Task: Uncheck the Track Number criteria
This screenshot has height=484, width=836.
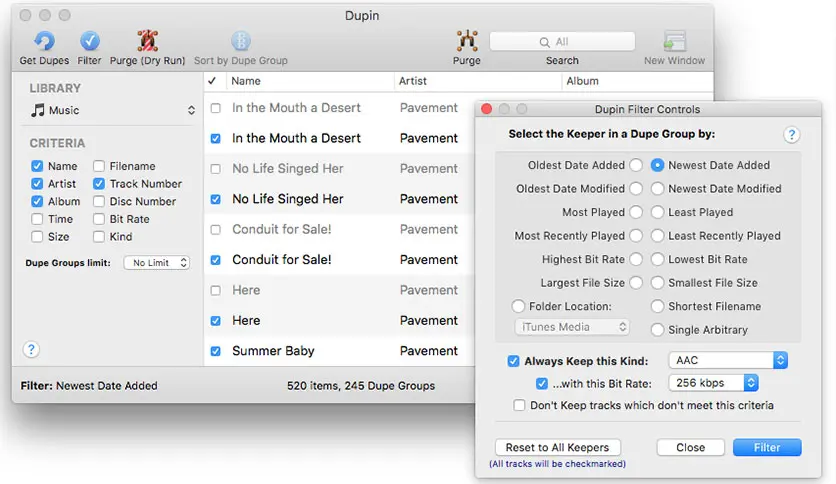Action: [x=99, y=184]
